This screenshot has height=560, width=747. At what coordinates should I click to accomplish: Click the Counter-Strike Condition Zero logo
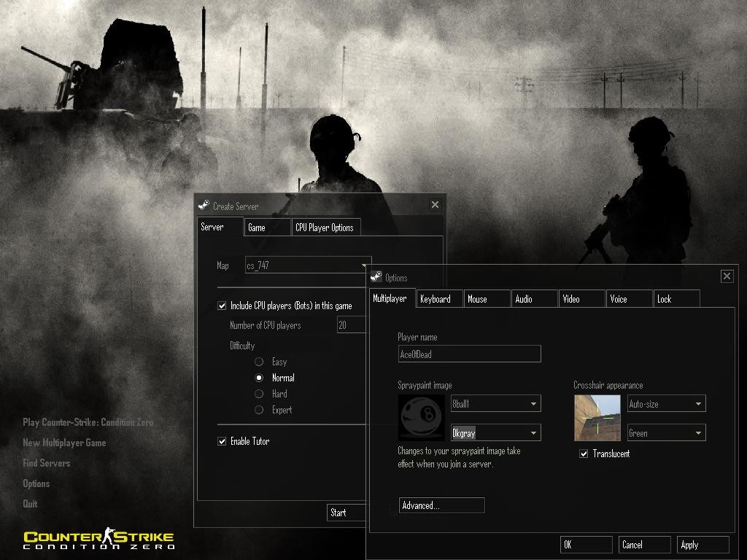pyautogui.click(x=98, y=538)
